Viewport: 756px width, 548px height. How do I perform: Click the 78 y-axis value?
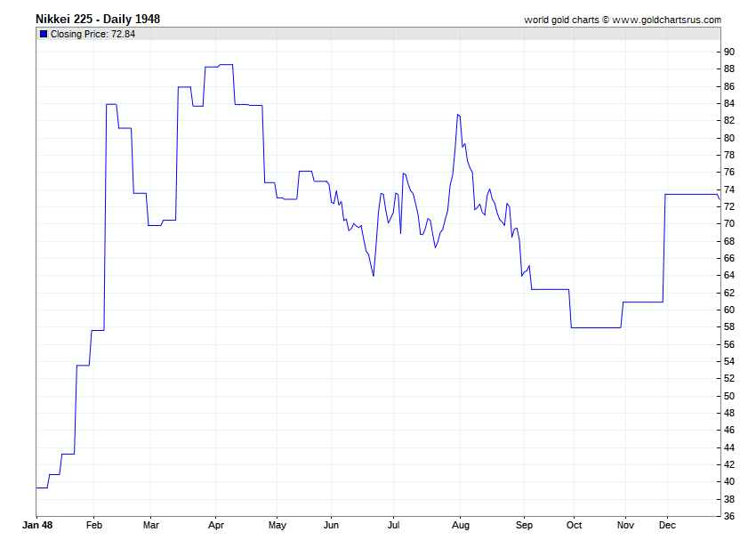(x=729, y=155)
